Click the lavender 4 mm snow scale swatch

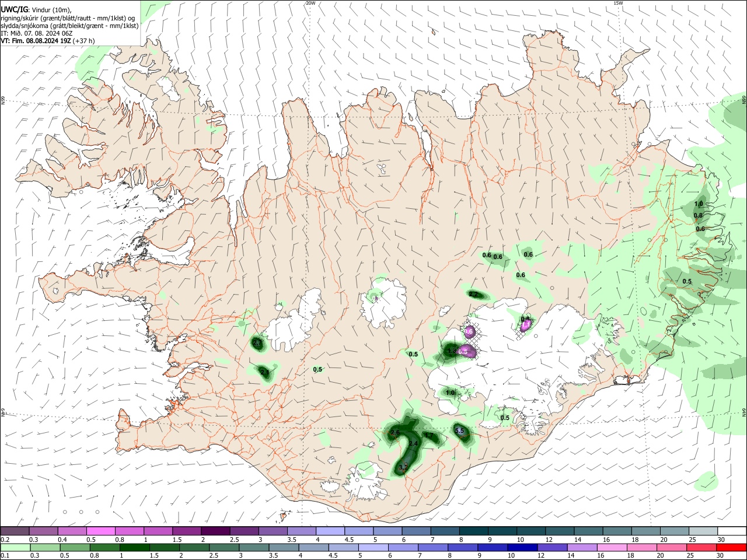click(330, 531)
